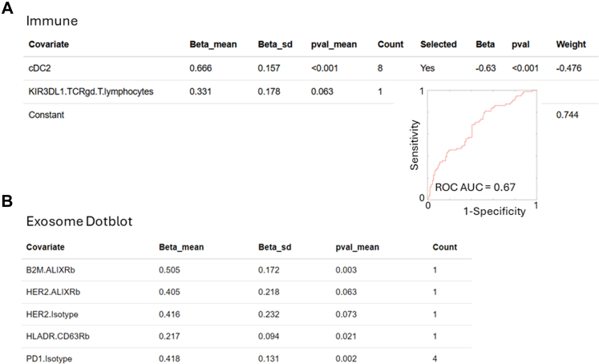The image size is (599, 364).
Task: Click the cDC2 covariate row
Action: [x=311, y=68]
